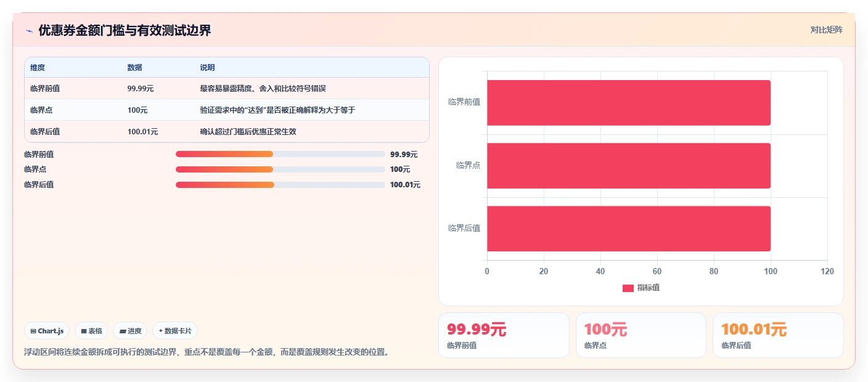Click the footer text starting 浮动区间
868x382 pixels.
tap(207, 352)
